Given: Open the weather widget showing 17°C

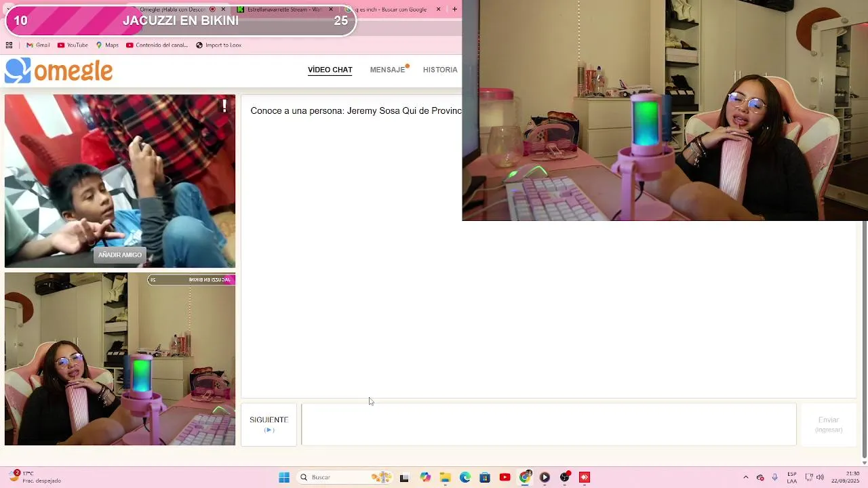Looking at the screenshot, I should [x=35, y=477].
